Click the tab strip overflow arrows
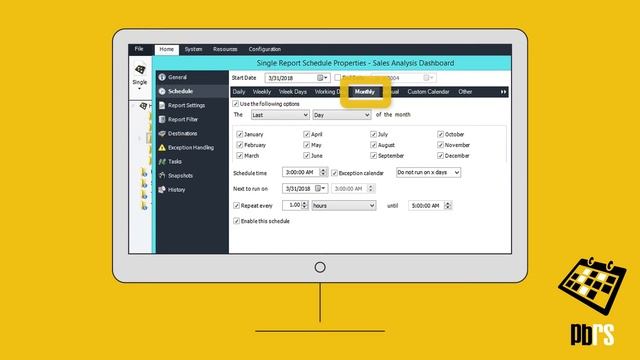640x360 pixels. coord(503,92)
